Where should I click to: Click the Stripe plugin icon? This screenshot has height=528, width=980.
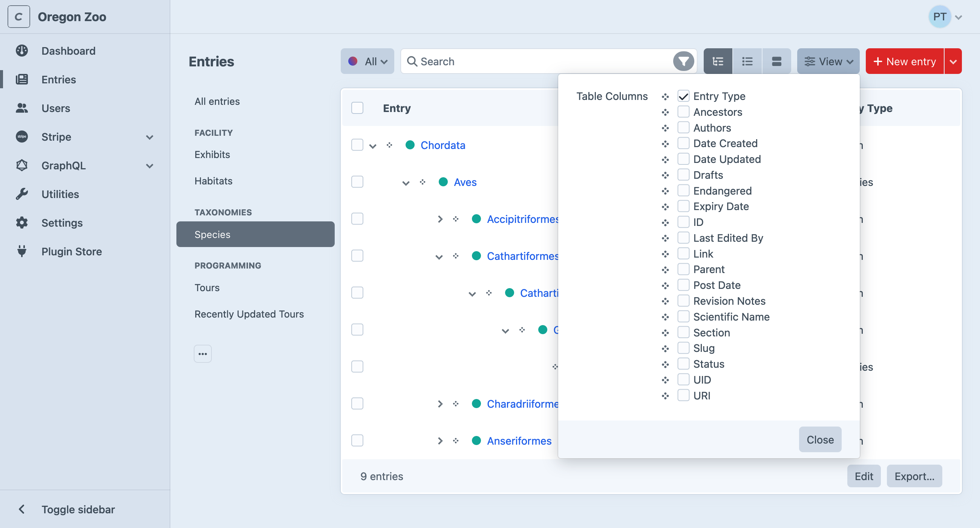pos(22,137)
